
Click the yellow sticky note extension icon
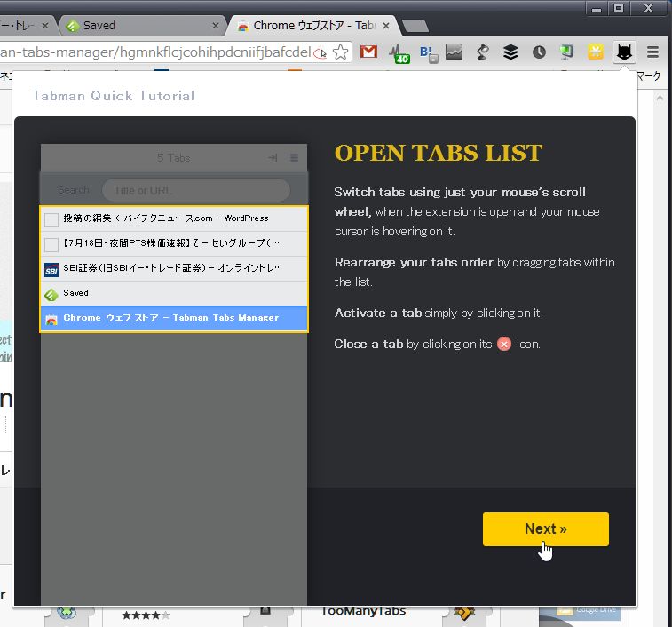[596, 52]
